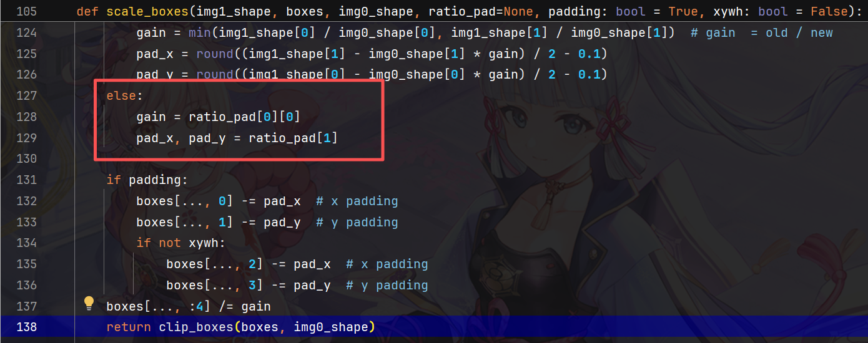The width and height of the screenshot is (868, 343).
Task: Click the clip_boxes call on the return line
Action: pos(196,327)
